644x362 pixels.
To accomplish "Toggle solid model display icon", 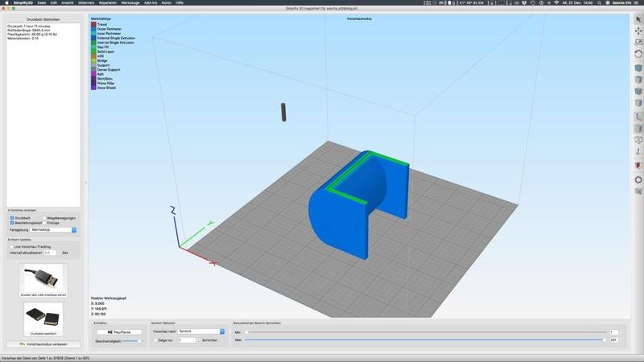I will tap(638, 129).
